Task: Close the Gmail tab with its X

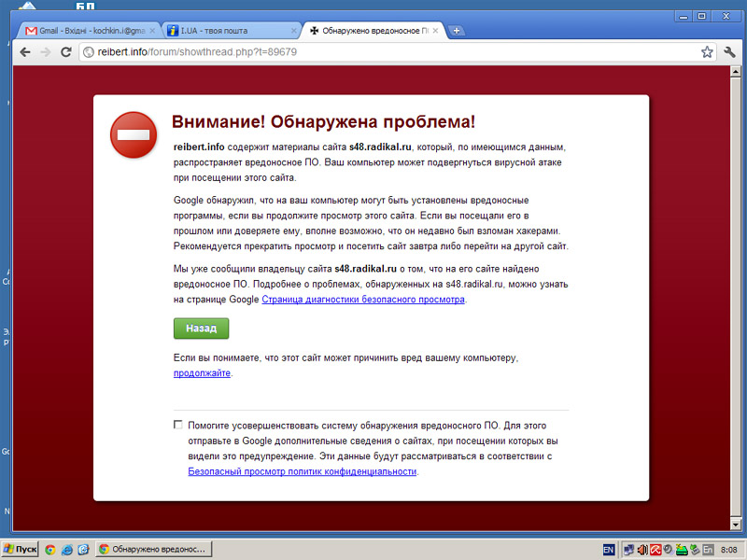Action: click(x=152, y=31)
